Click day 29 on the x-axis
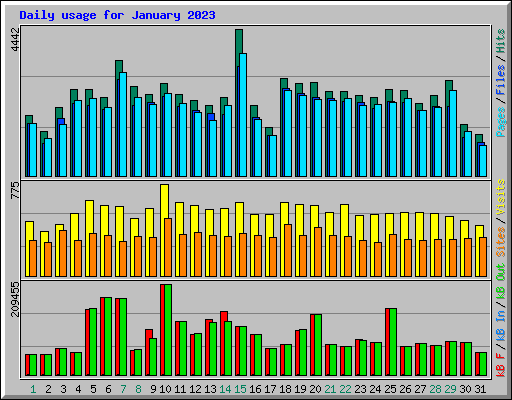512x400 pixels. 450,389
